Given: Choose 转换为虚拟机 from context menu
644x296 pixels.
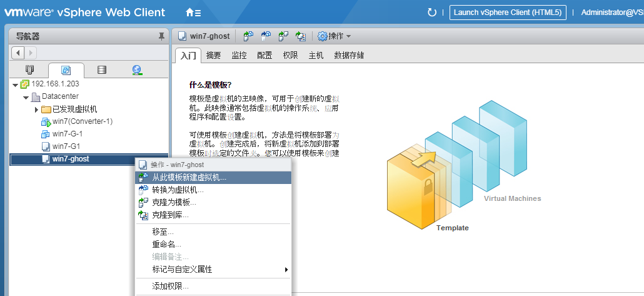Looking at the screenshot, I should [213, 190].
